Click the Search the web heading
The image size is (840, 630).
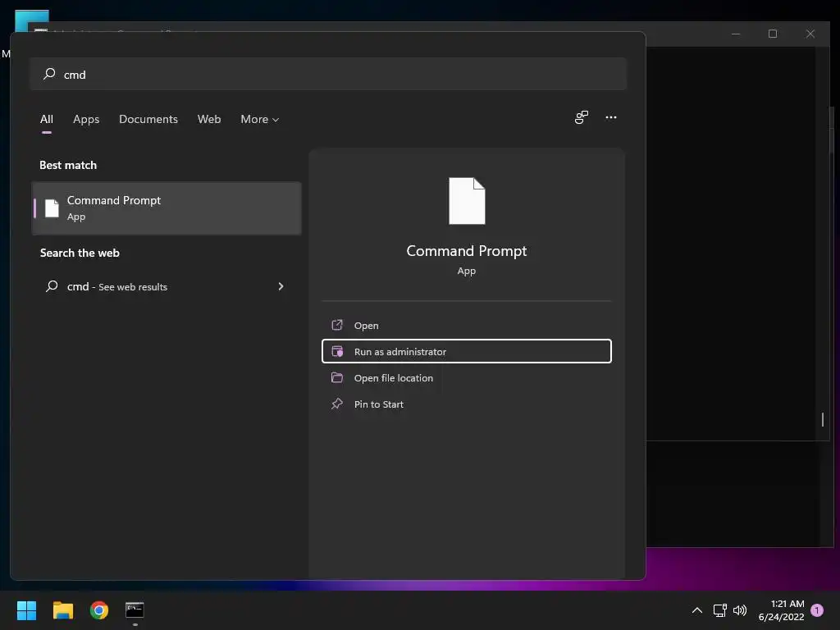80,253
